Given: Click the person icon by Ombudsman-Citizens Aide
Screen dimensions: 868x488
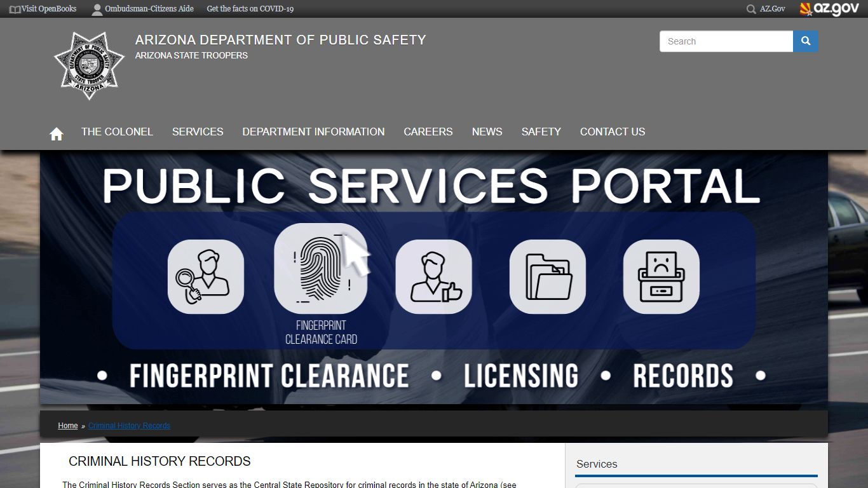Looking at the screenshot, I should click(97, 9).
